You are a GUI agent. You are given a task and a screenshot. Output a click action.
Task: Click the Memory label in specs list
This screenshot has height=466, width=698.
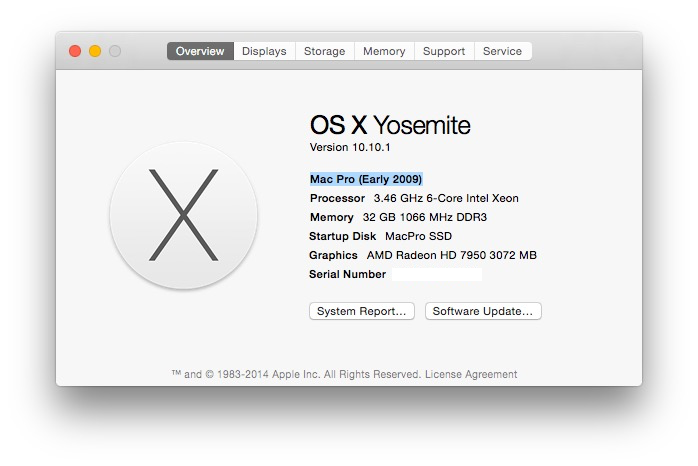tap(332, 217)
